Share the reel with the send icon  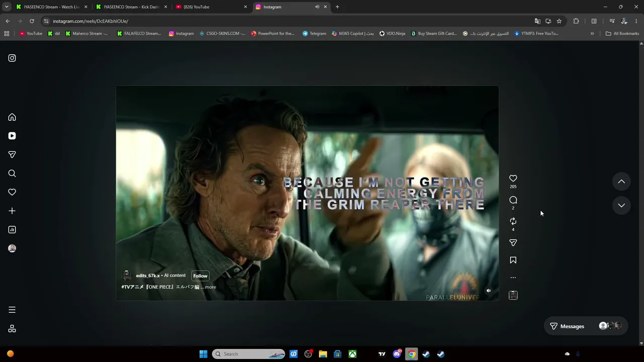[513, 243]
